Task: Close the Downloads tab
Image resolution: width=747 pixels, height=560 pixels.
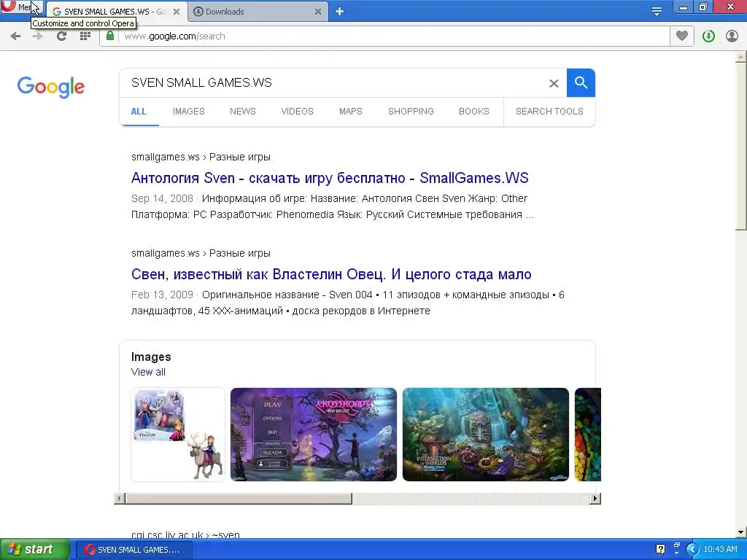Action: (x=318, y=12)
